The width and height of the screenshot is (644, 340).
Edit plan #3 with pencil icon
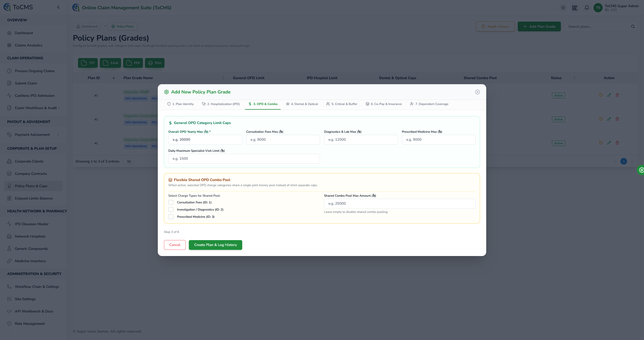[609, 95]
